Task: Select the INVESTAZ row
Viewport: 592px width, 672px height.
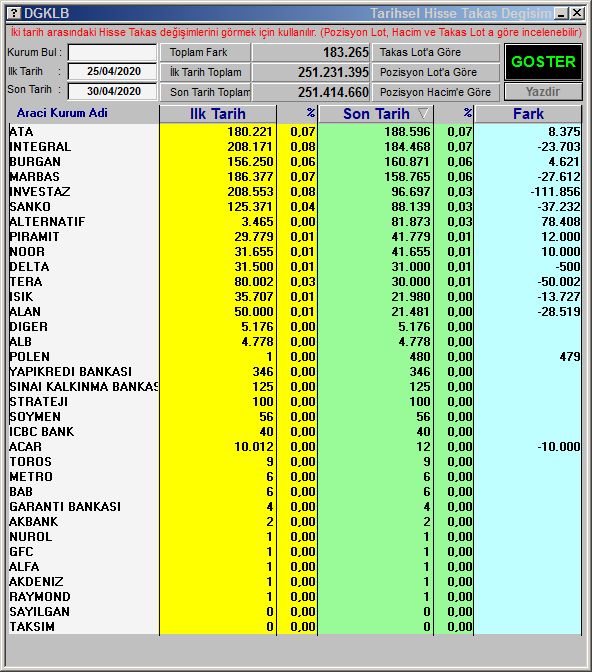Action: (x=295, y=192)
